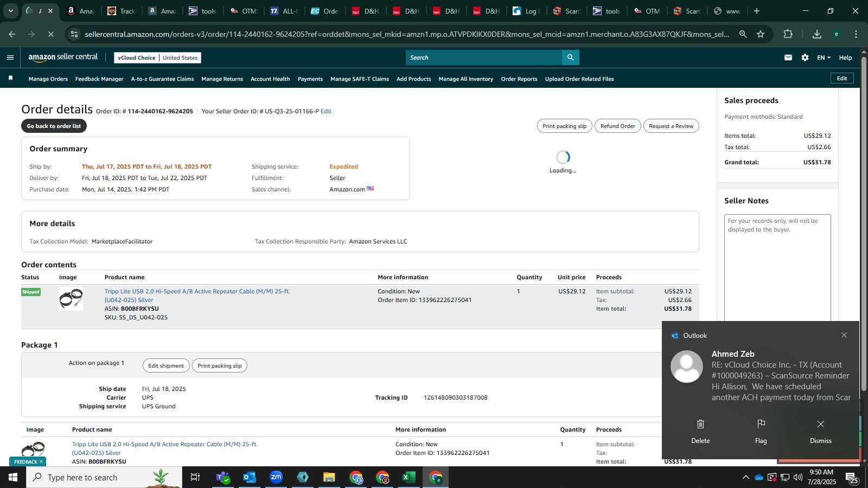This screenshot has width=868, height=488.
Task: Stop page loading in browser toolbar
Action: pyautogui.click(x=50, y=34)
